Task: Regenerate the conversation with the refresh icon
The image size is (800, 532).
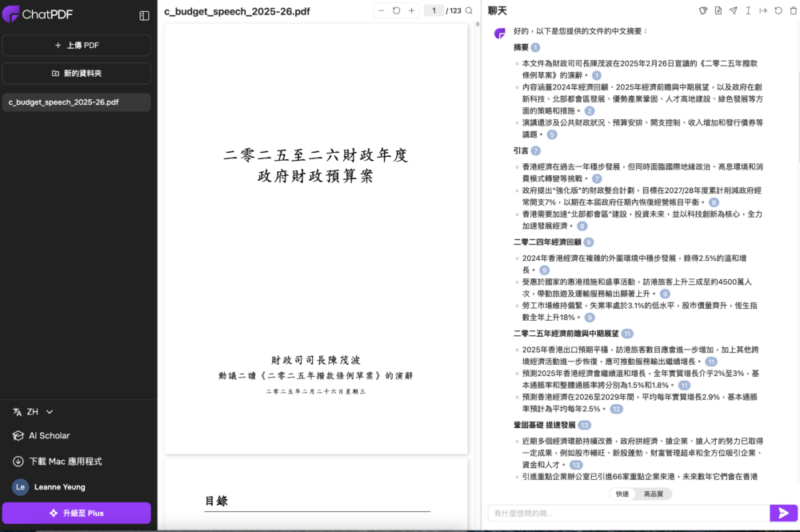Action: tap(778, 11)
